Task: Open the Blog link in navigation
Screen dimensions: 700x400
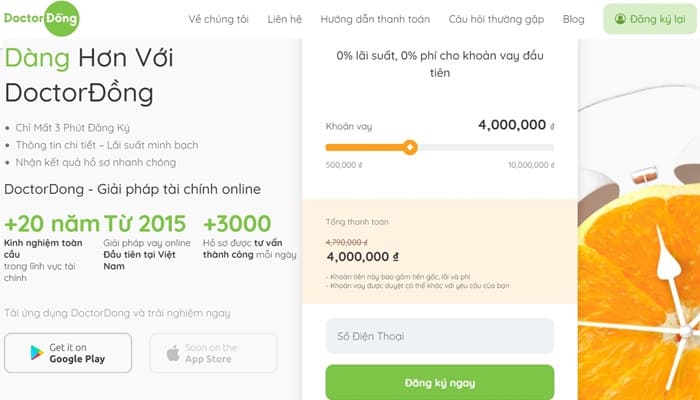Action: 574,19
